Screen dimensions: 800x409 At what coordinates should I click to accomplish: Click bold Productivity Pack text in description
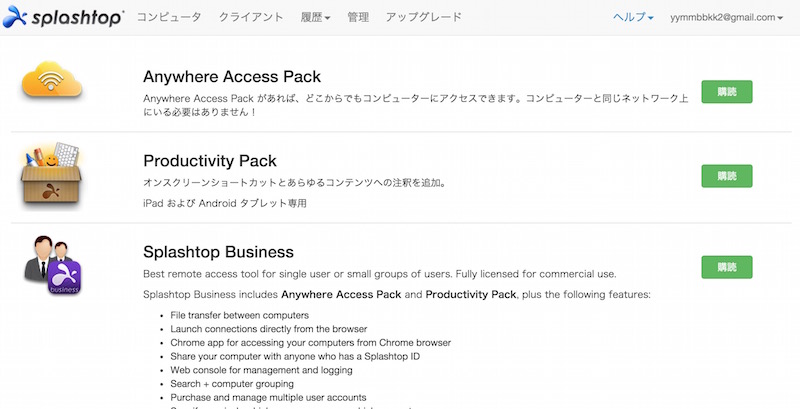pos(471,295)
